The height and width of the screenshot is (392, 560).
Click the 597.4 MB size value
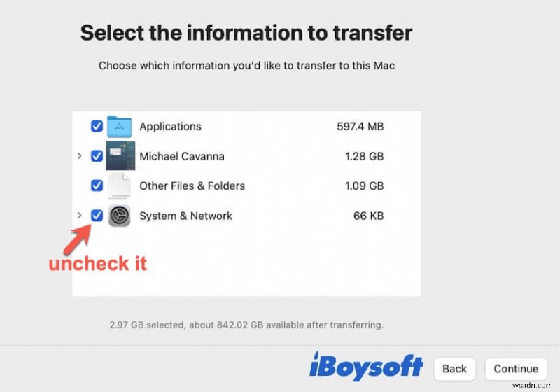pyautogui.click(x=360, y=127)
